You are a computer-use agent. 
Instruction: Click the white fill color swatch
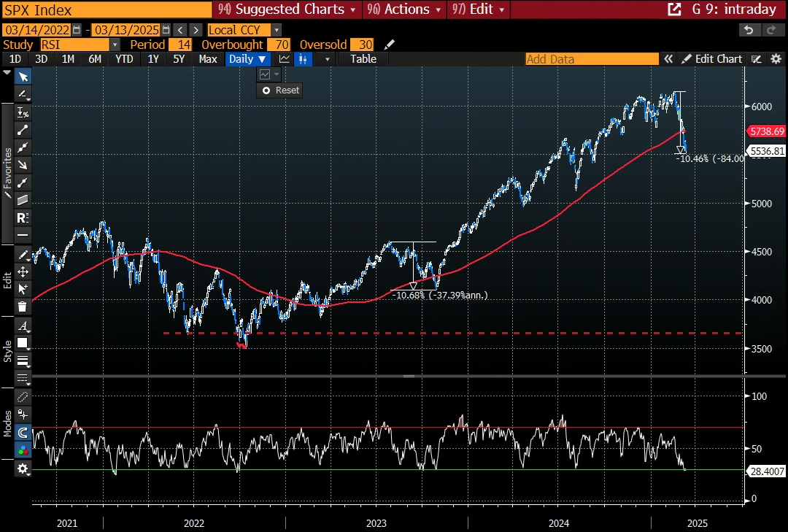pos(22,343)
